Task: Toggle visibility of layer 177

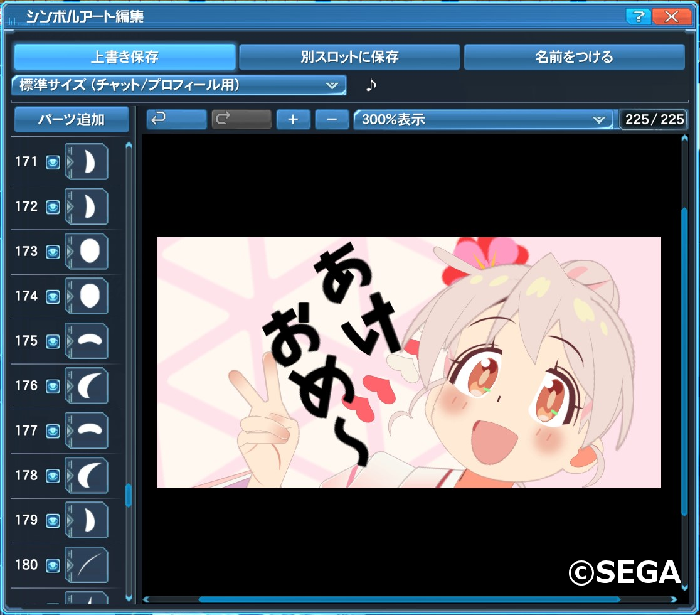Action: click(x=53, y=431)
